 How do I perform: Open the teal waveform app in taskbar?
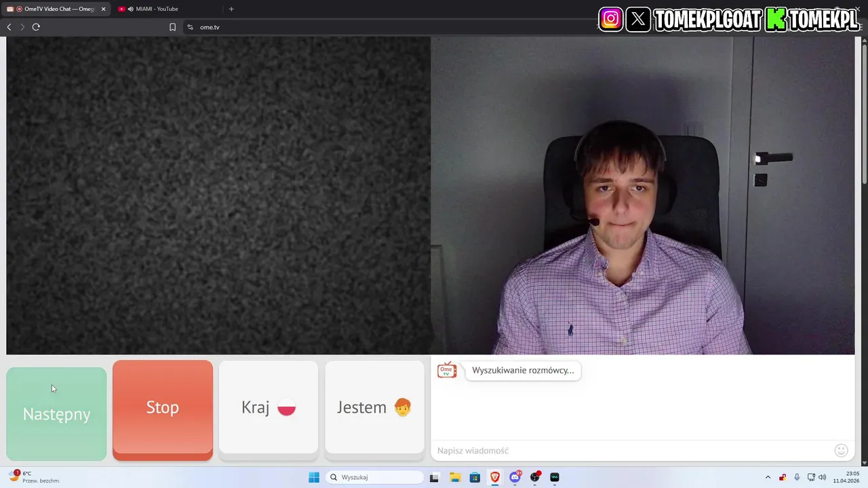pyautogui.click(x=555, y=477)
